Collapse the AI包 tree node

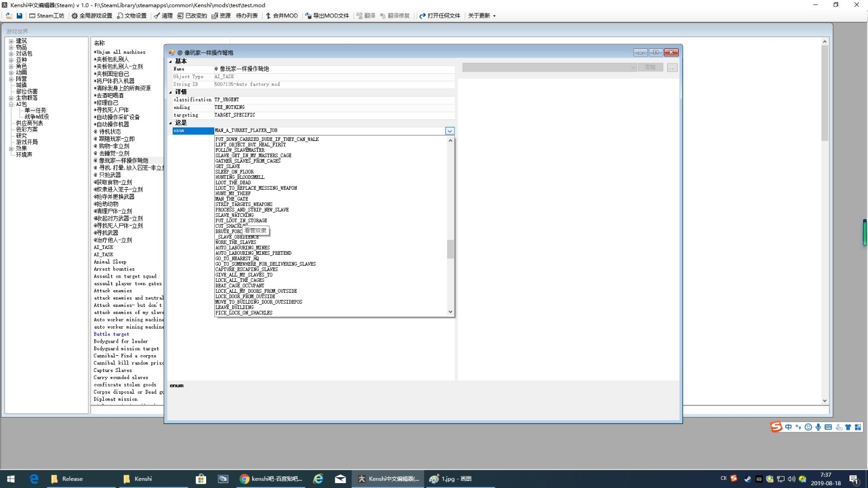[x=11, y=104]
